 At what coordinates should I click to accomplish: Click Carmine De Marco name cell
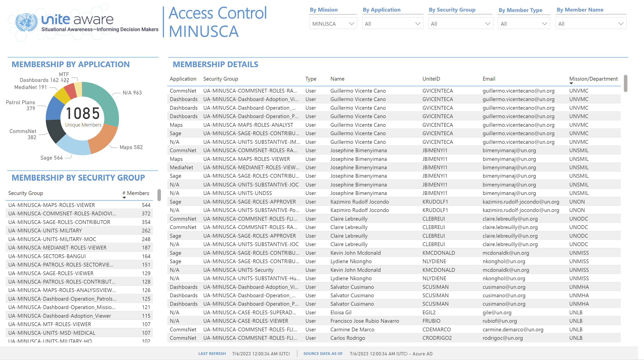coord(352,330)
